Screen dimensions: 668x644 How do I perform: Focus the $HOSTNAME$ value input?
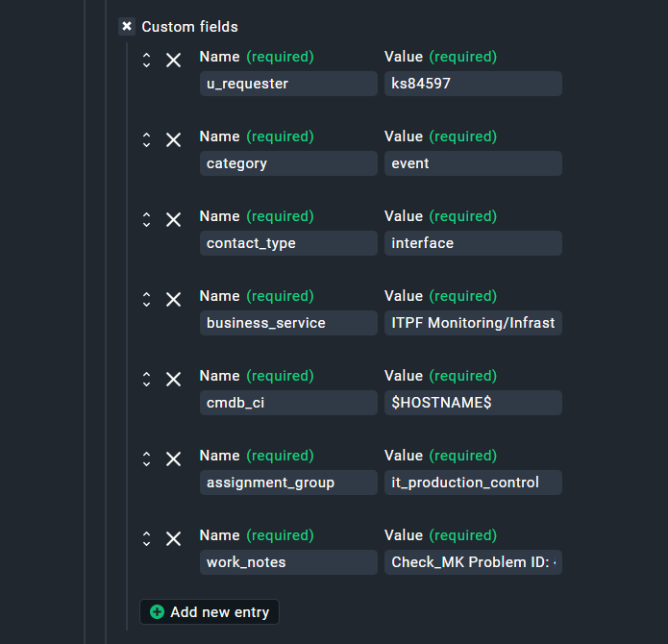click(x=473, y=403)
